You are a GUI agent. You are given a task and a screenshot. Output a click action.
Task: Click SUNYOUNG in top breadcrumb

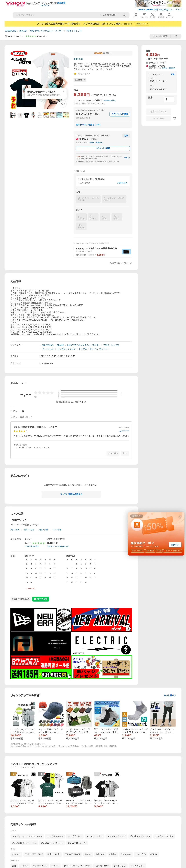click(10, 31)
